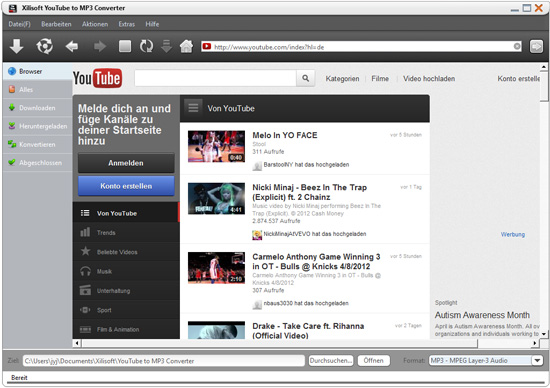550x388 pixels.
Task: Open the Hilfe menu
Action: tap(152, 24)
